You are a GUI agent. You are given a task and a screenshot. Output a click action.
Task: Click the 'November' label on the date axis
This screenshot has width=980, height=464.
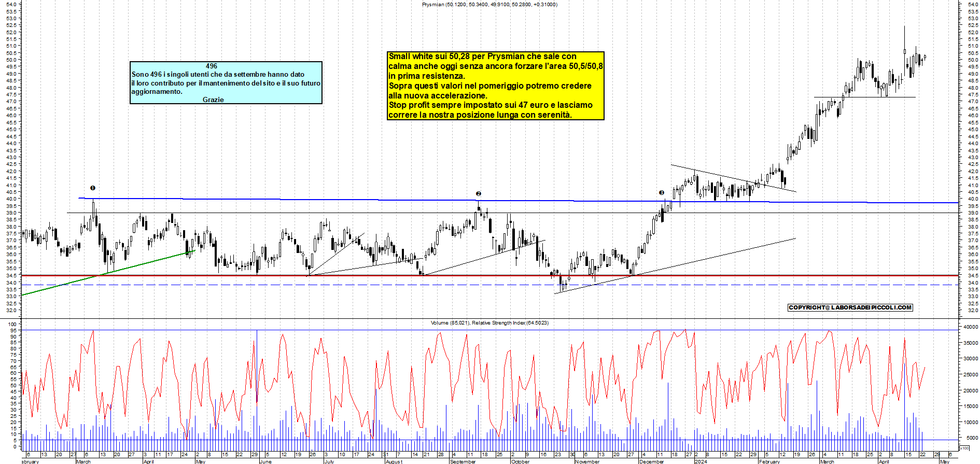click(587, 461)
